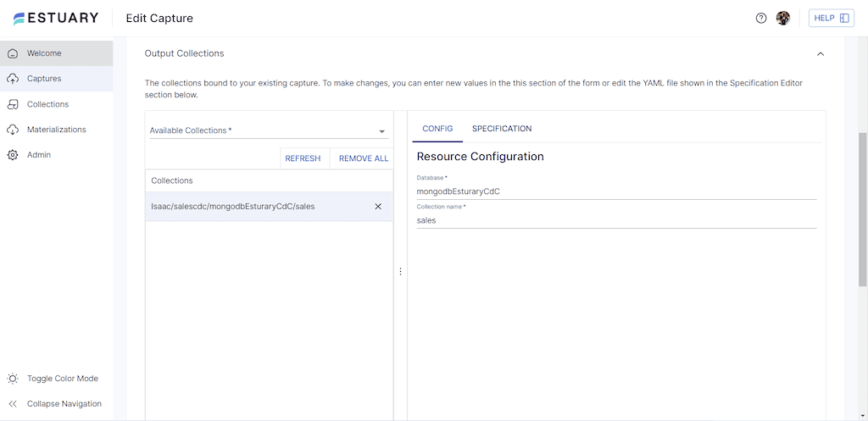Click the Collection name input field

(x=617, y=220)
